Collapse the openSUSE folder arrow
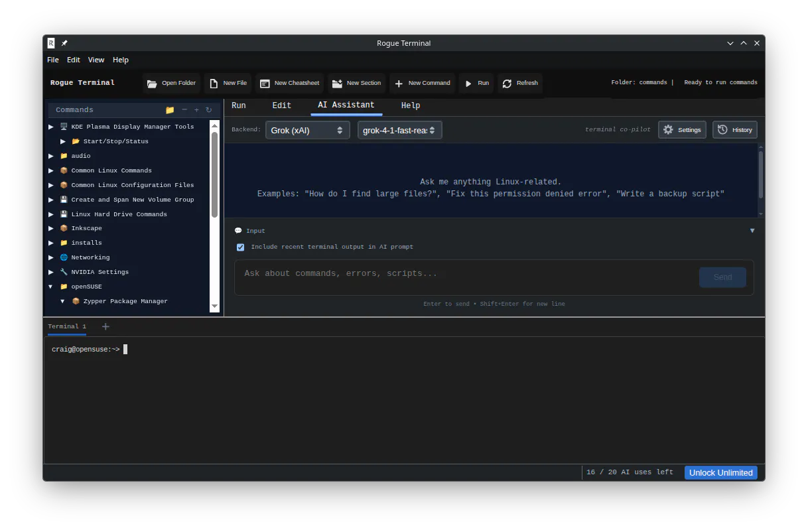 [x=51, y=287]
